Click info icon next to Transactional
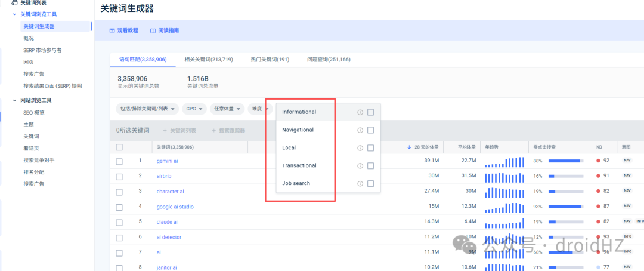This screenshot has width=644, height=271. tap(360, 166)
